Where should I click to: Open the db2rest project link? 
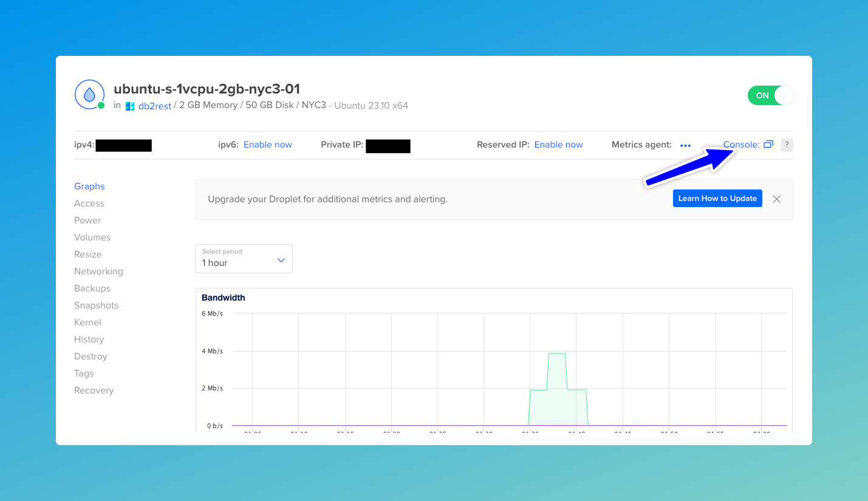(x=155, y=106)
